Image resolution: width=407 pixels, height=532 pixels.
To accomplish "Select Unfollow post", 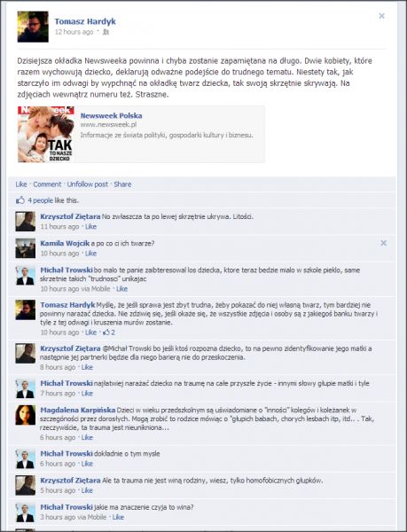I will [88, 184].
